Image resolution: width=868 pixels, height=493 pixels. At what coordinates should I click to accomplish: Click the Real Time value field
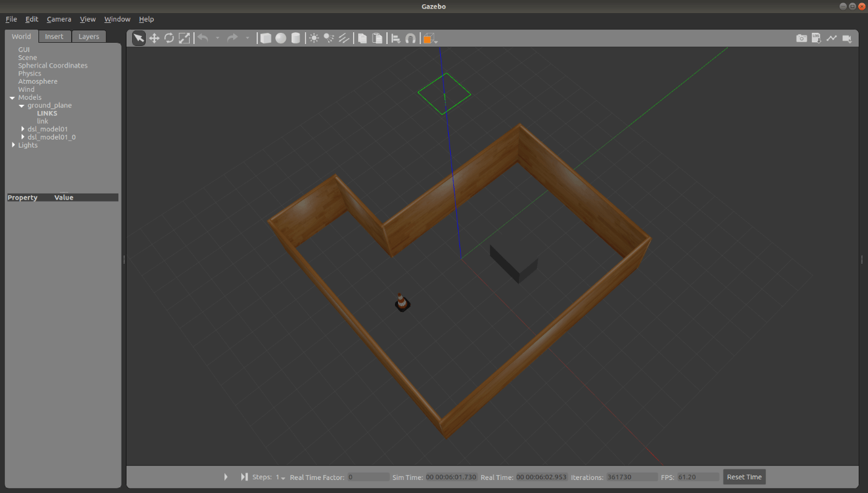pyautogui.click(x=542, y=477)
